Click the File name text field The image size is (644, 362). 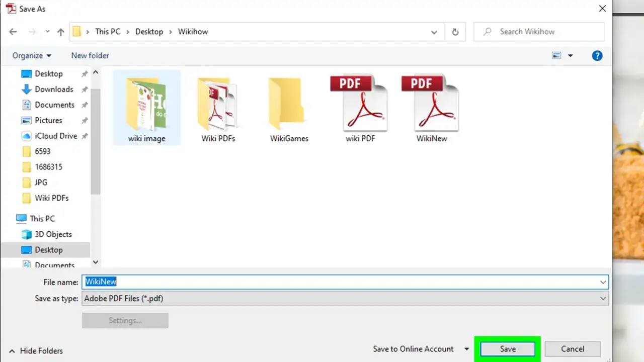click(x=345, y=282)
